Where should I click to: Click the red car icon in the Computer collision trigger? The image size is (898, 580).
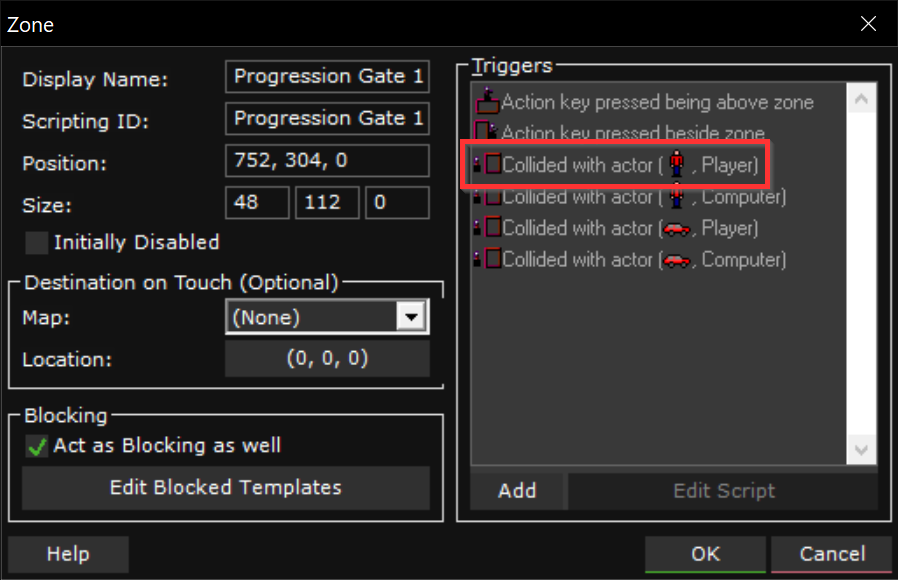click(x=676, y=261)
